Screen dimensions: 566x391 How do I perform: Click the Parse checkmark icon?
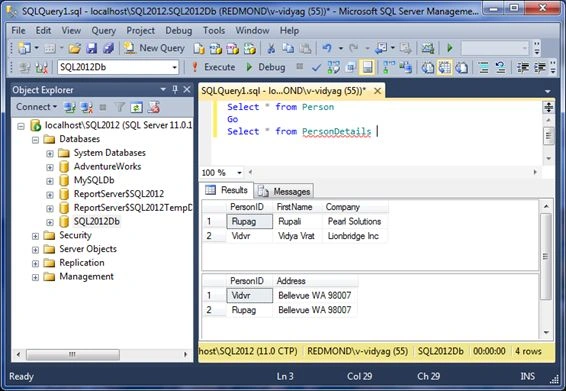pos(316,68)
